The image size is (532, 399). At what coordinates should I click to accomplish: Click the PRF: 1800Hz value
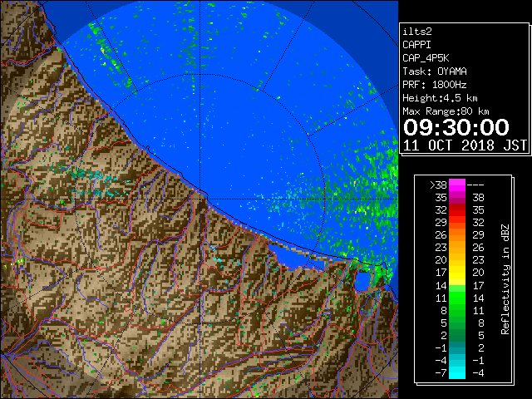pos(435,85)
